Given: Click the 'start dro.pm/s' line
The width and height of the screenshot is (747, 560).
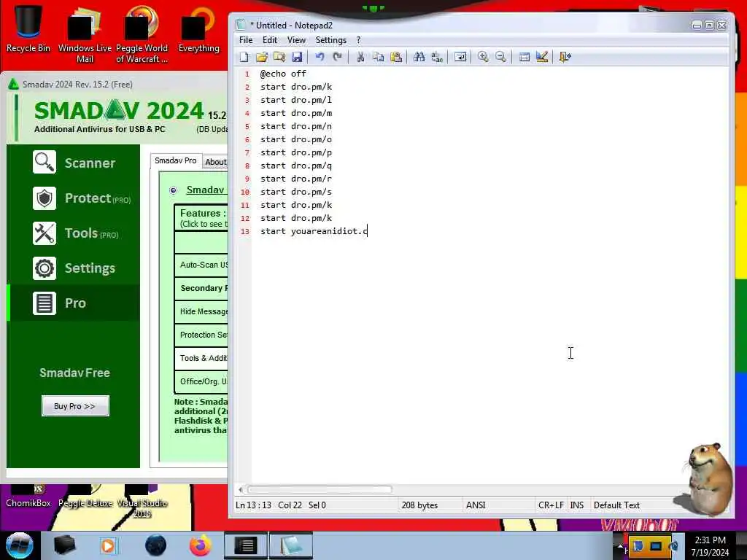Looking at the screenshot, I should tap(296, 192).
